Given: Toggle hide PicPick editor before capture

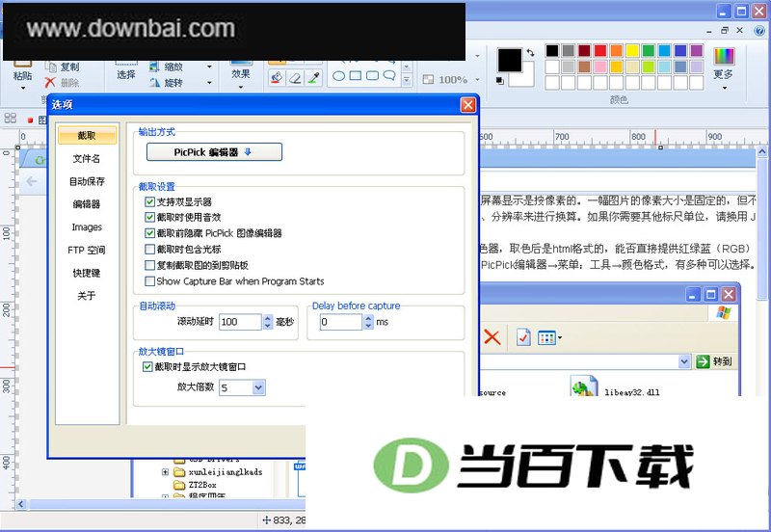Looking at the screenshot, I should pos(150,233).
